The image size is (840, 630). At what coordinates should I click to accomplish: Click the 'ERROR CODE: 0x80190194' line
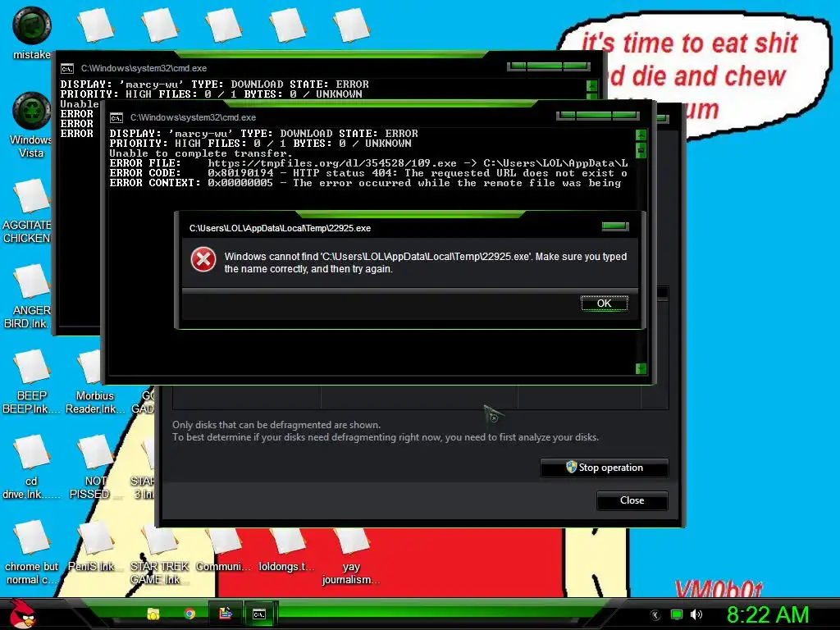point(368,173)
